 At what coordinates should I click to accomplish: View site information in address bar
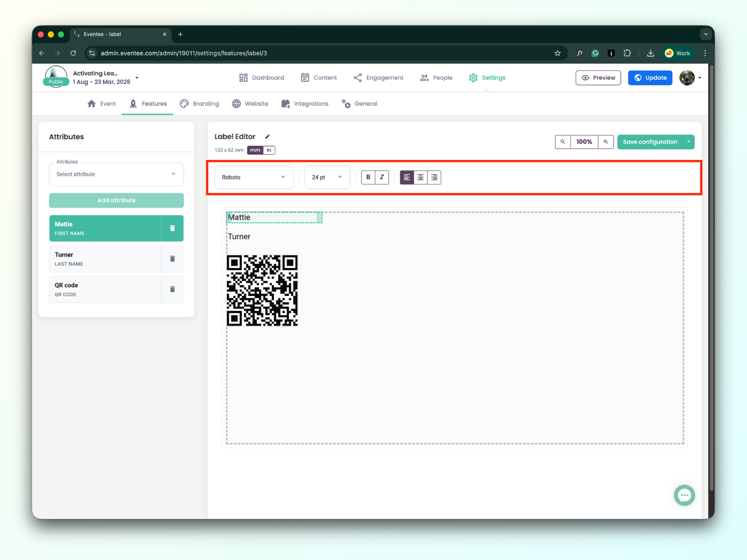[92, 53]
